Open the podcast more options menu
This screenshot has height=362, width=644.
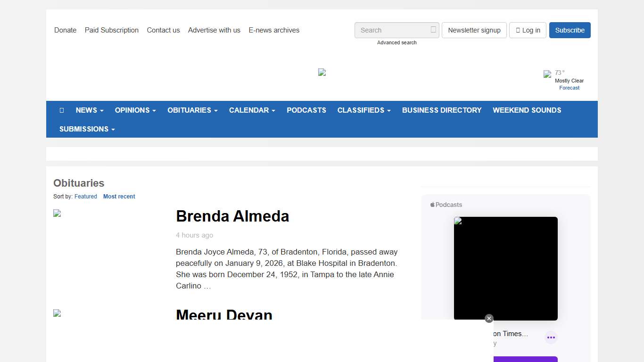point(551,337)
